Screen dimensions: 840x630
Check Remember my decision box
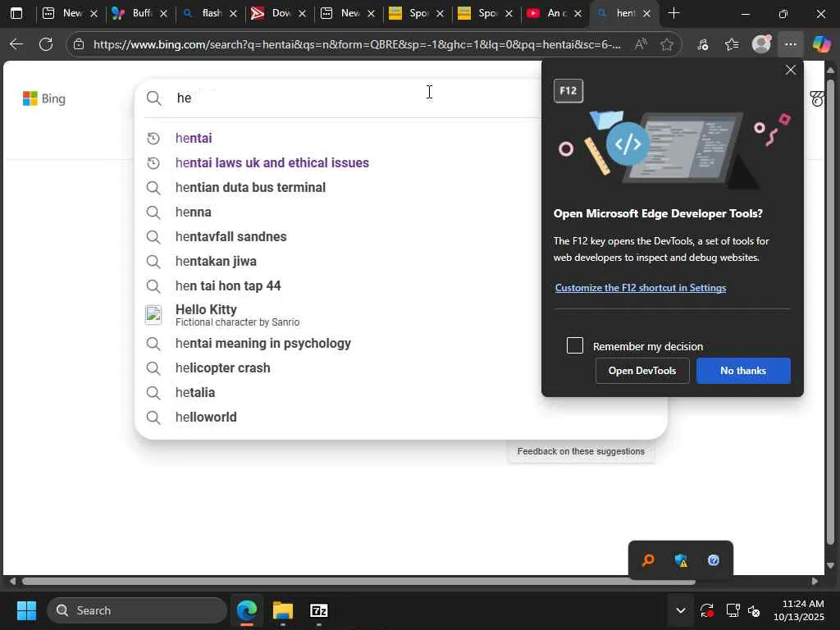tap(575, 345)
